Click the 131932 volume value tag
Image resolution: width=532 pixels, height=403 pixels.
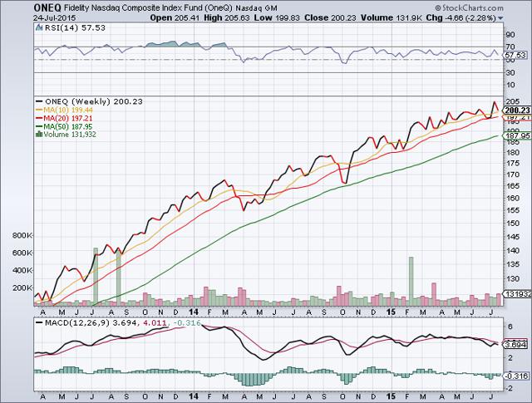pos(517,294)
